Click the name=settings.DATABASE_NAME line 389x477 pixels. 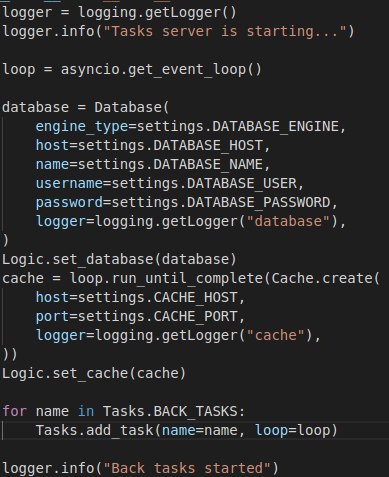(152, 165)
